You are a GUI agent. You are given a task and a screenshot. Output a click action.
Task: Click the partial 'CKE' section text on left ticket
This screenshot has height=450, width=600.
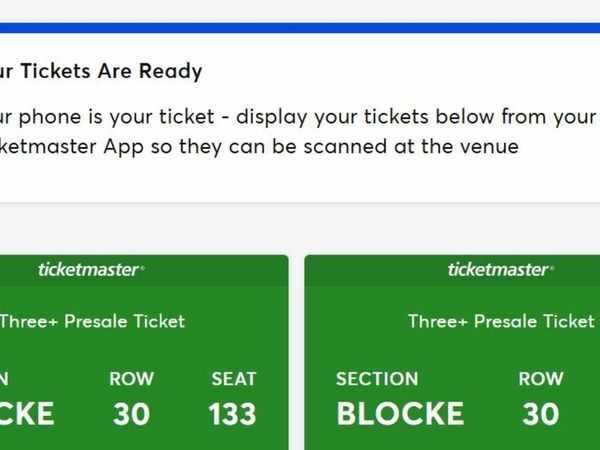pos(27,414)
